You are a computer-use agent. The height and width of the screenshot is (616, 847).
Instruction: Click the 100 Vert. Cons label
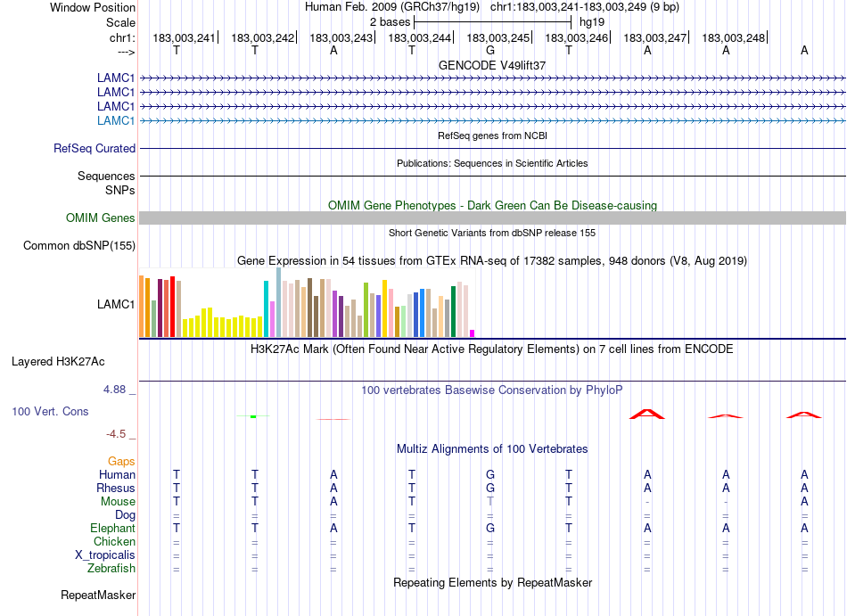[50, 411]
